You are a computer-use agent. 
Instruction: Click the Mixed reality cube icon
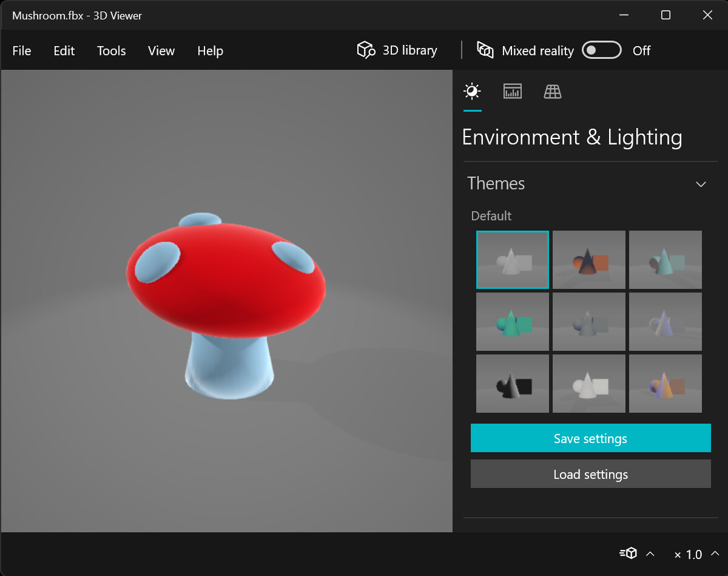click(485, 50)
